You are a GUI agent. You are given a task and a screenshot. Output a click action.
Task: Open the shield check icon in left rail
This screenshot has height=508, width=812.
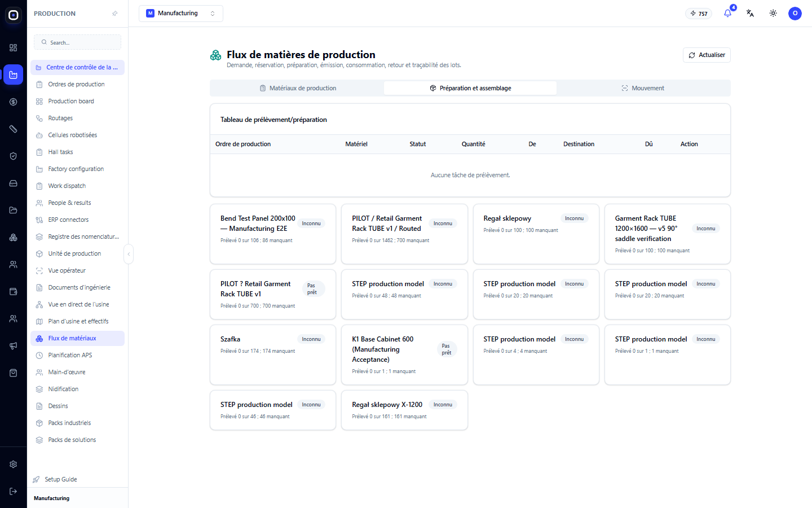13,156
